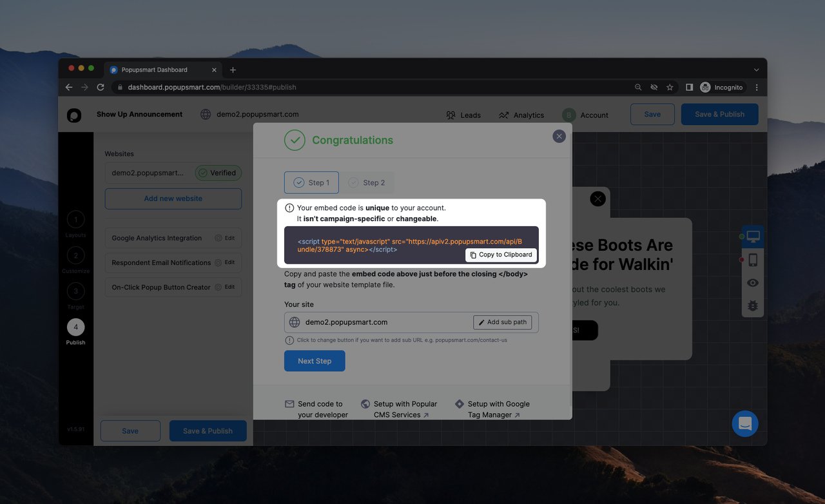Select the Popupsmart Dashboard tab
The height and width of the screenshot is (504, 825).
(x=163, y=70)
